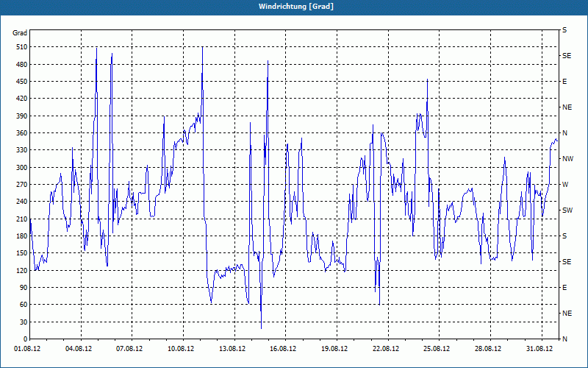Click the 01.08.12 date label

[x=27, y=349]
